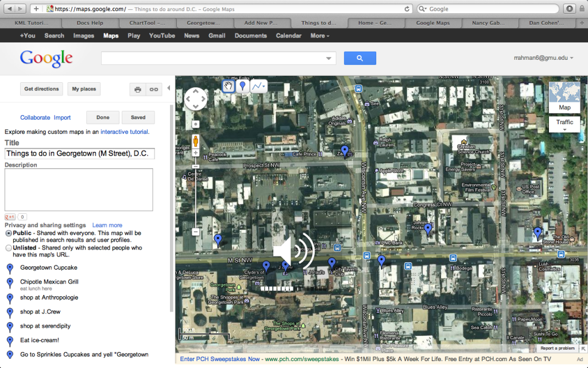
Task: Click the map placemark near Za on Wisconsin Ave
Action: pyautogui.click(x=345, y=152)
